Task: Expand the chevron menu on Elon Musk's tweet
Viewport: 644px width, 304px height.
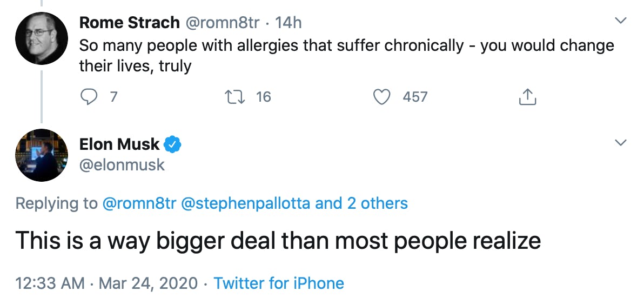Action: pos(621,143)
